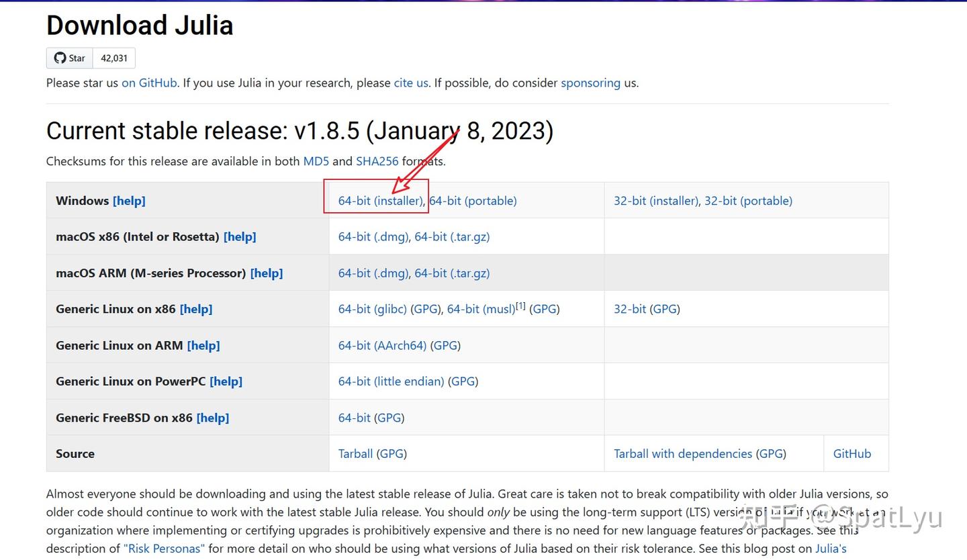
Task: Open the 'on GitHub' link
Action: (149, 83)
